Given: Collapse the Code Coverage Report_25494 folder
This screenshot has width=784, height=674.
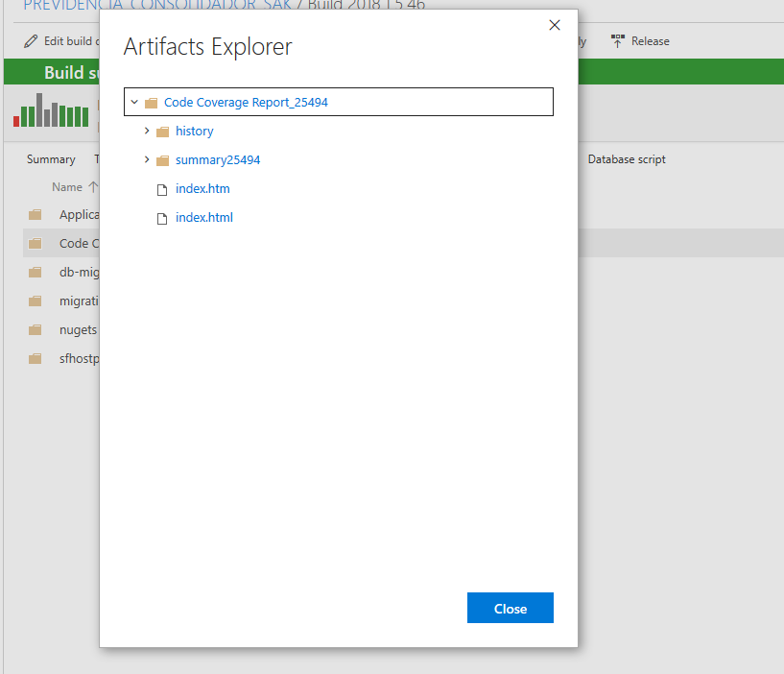Looking at the screenshot, I should pyautogui.click(x=134, y=102).
